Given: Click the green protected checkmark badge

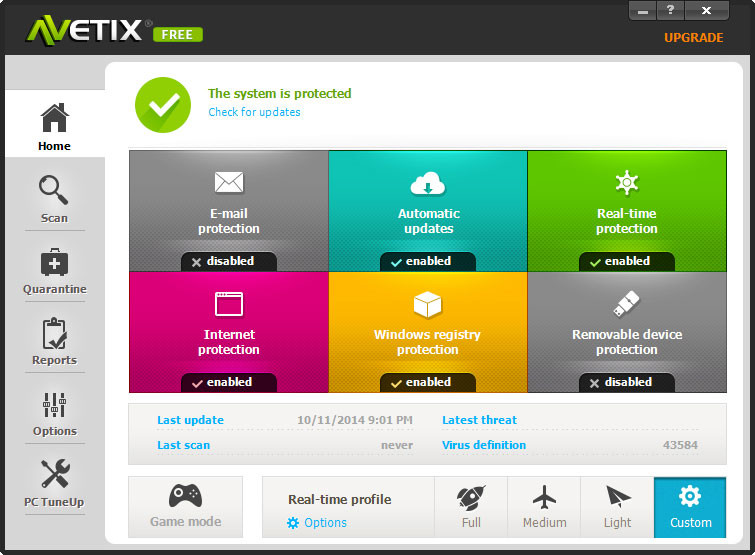Looking at the screenshot, I should 163,105.
